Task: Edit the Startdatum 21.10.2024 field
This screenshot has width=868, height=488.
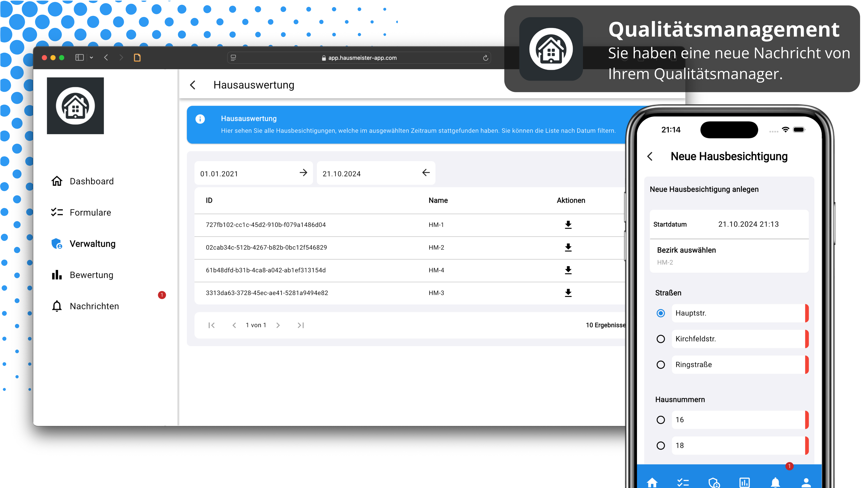Action: [748, 224]
